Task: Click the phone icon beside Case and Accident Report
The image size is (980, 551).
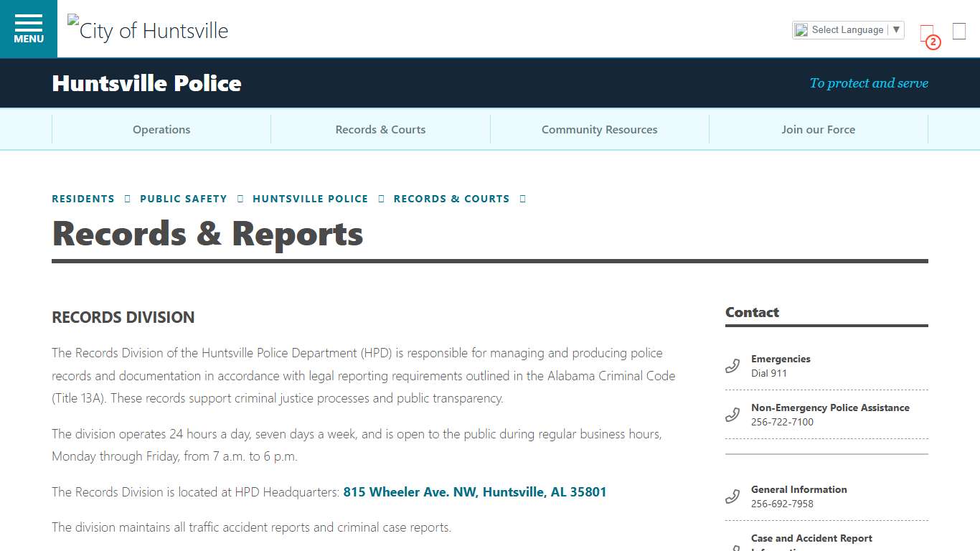Action: coord(732,547)
